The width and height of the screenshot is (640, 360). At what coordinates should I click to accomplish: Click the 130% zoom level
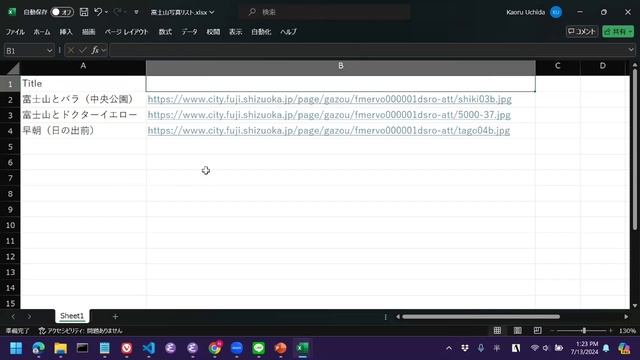[627, 331]
